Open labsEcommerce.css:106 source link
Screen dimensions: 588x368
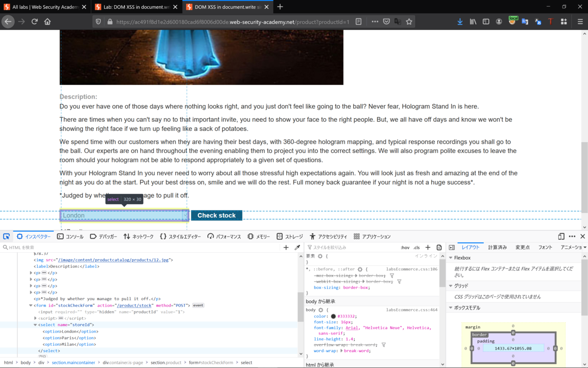pyautogui.click(x=412, y=269)
